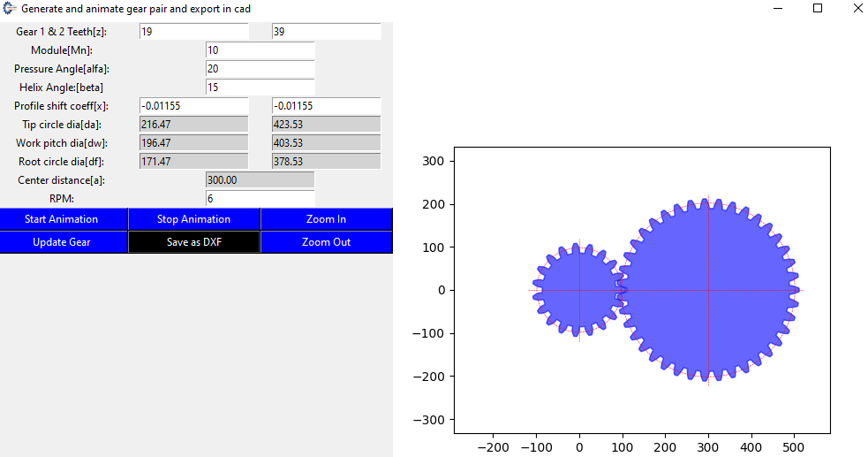This screenshot has width=868, height=457.
Task: Click the Zoom Out button
Action: click(326, 242)
